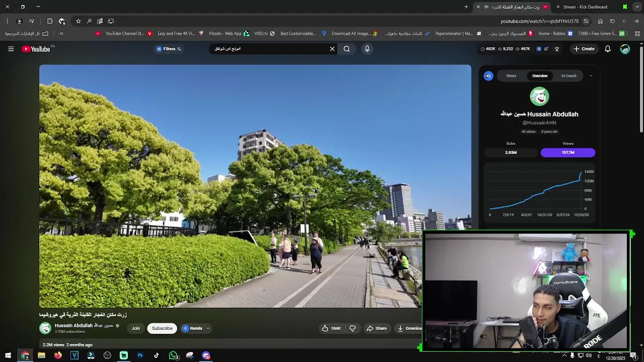Viewport: 644px width, 362px height.
Task: Open the bookmarks apps grid icon
Action: (637, 34)
